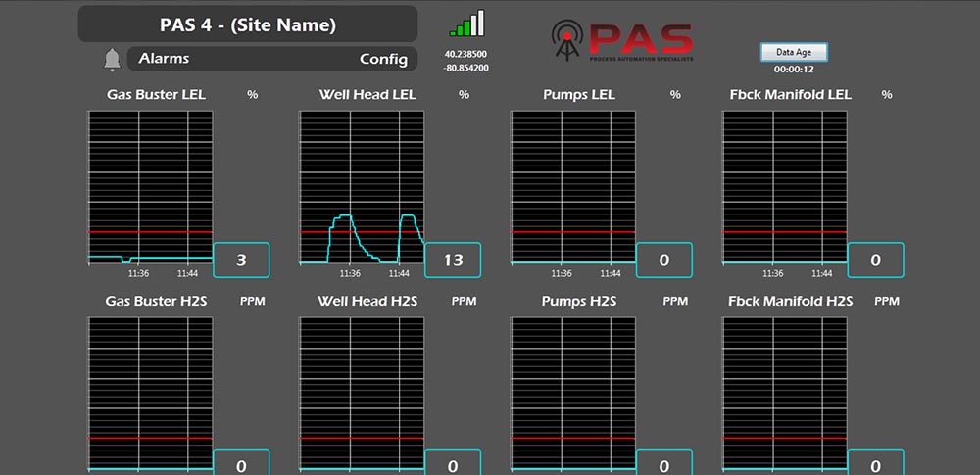This screenshot has width=980, height=475.
Task: Check the signal strength bars icon
Action: click(x=466, y=24)
